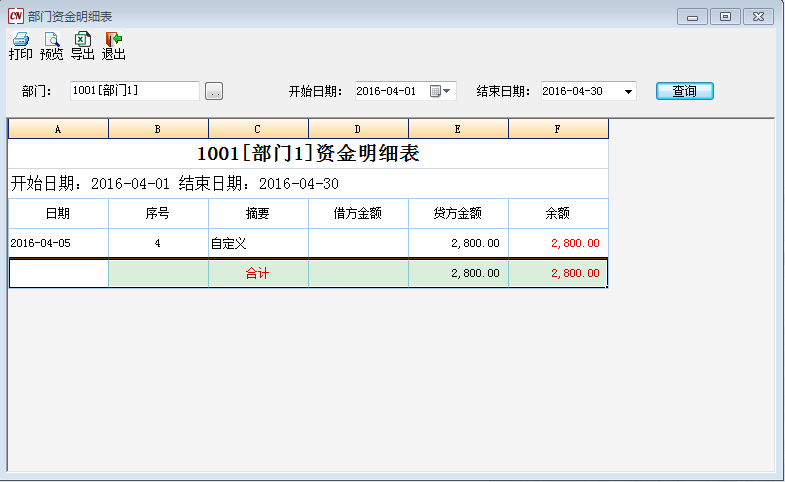
Task: Select the 合计 row red 2,800.00 cell
Action: point(558,273)
